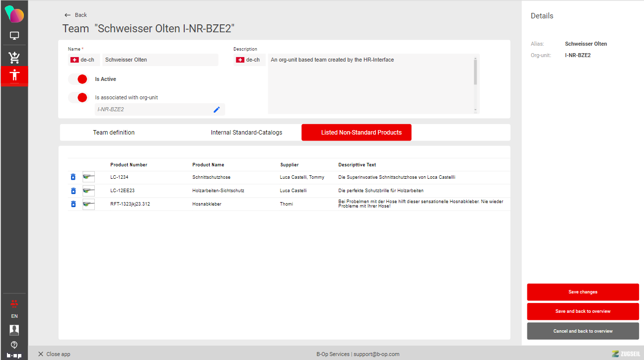Click the red team group icon
Image resolution: width=644 pixels, height=360 pixels.
14,303
